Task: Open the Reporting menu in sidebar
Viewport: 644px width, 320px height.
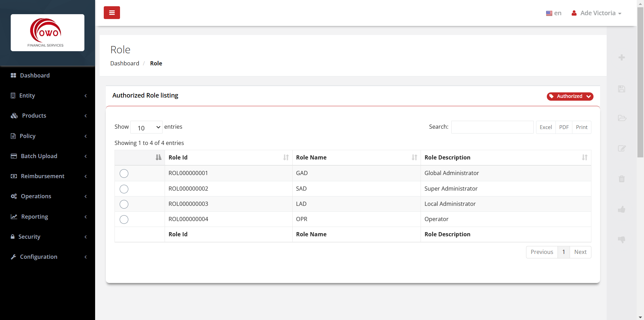Action: coord(47,217)
